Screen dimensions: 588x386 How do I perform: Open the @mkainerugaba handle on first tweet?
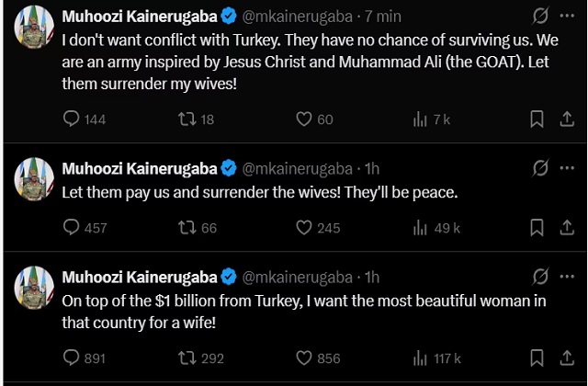point(295,17)
